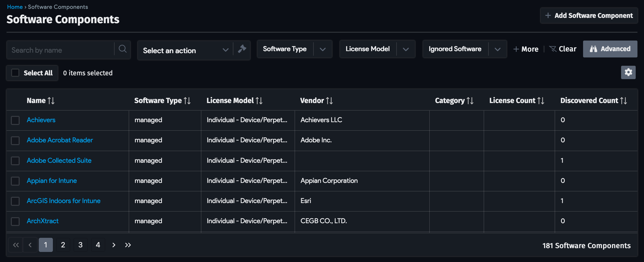
Task: Go to page 3
Action: [x=81, y=245]
